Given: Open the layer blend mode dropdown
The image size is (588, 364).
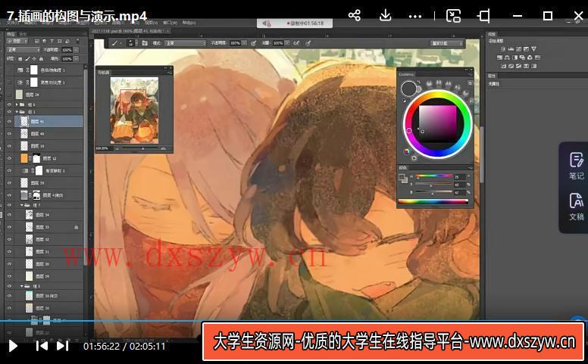Looking at the screenshot, I should coord(23,50).
